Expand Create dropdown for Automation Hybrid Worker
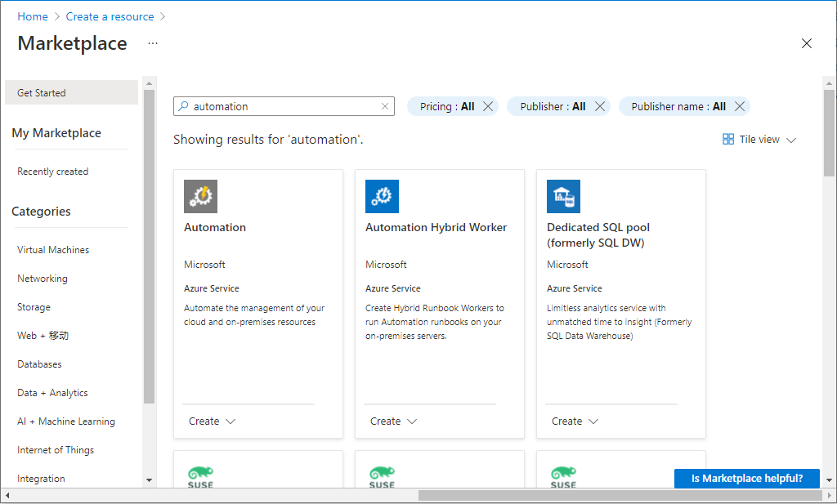837x504 pixels. 393,421
